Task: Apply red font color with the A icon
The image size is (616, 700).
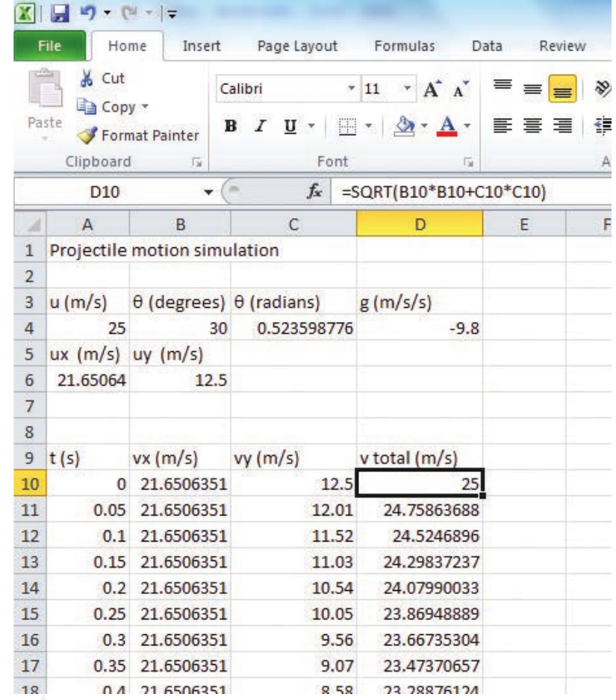Action: [447, 126]
